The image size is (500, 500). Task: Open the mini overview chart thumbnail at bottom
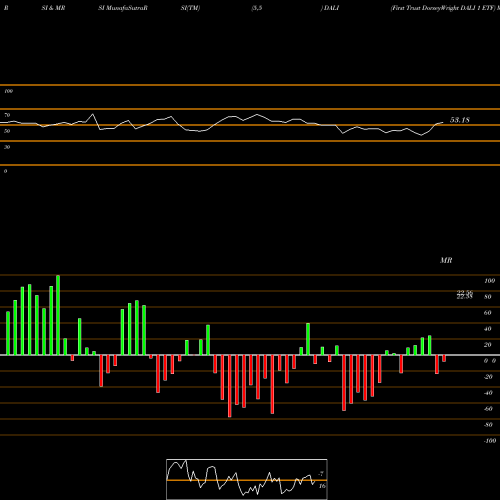(x=247, y=479)
